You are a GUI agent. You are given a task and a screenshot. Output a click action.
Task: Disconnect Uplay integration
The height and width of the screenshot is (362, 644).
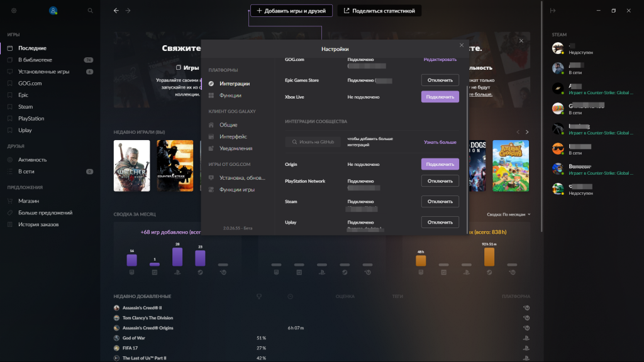[440, 222]
